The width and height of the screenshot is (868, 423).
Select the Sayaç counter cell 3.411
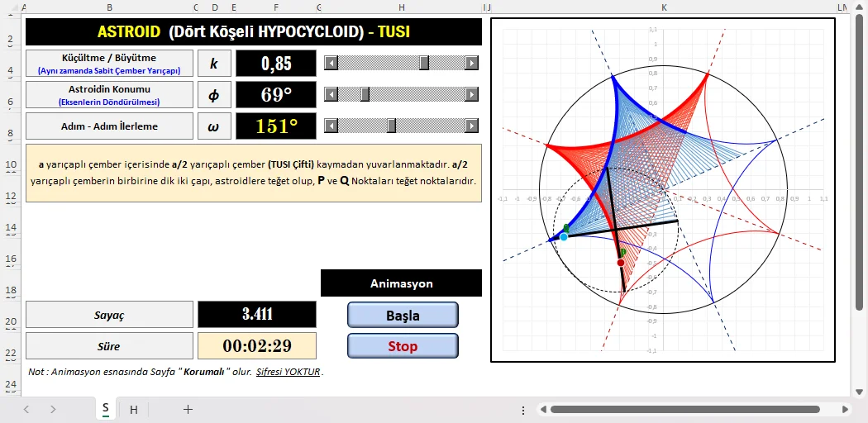pyautogui.click(x=257, y=315)
